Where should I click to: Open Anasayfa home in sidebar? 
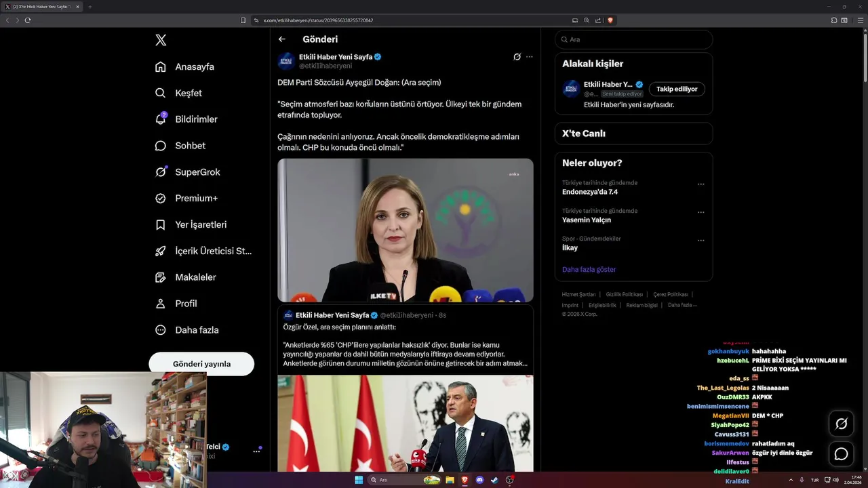(185, 66)
